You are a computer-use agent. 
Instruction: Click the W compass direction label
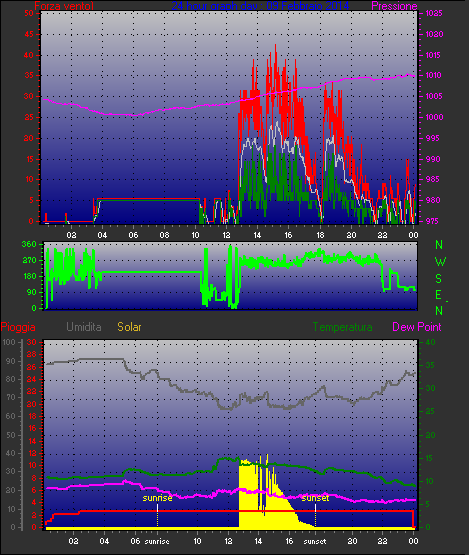pos(440,262)
